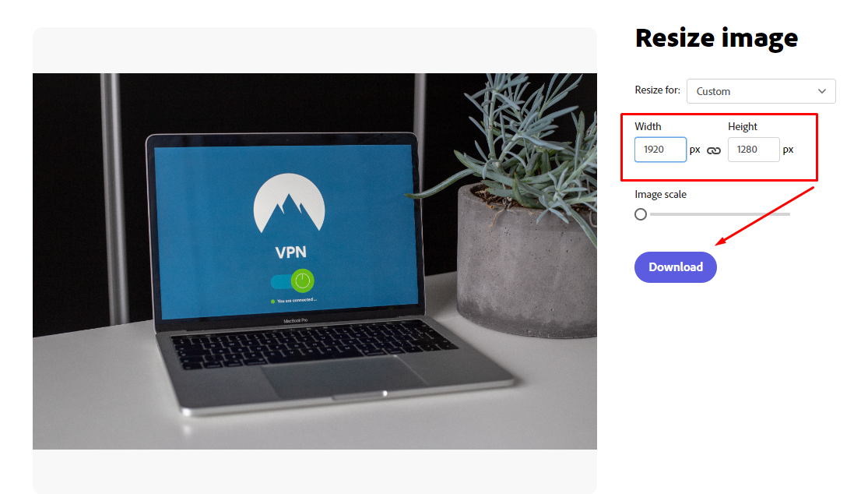Focus the Width field showing 1920
868x494 pixels.
660,150
